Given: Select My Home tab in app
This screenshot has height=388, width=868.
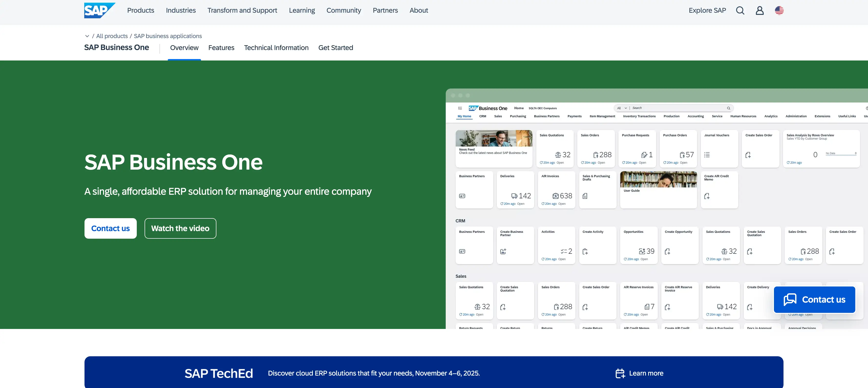Looking at the screenshot, I should pos(464,116).
